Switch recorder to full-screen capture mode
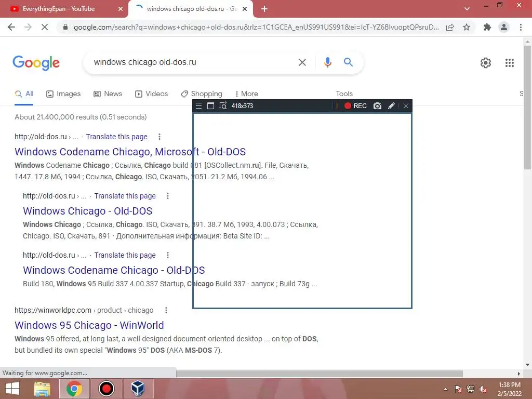 [x=210, y=106]
